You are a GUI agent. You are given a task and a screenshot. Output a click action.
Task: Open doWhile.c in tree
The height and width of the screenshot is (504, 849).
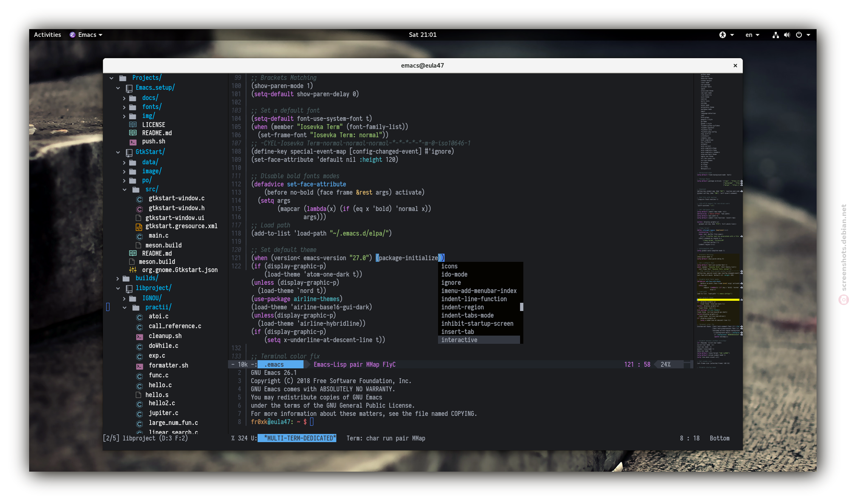click(x=163, y=346)
